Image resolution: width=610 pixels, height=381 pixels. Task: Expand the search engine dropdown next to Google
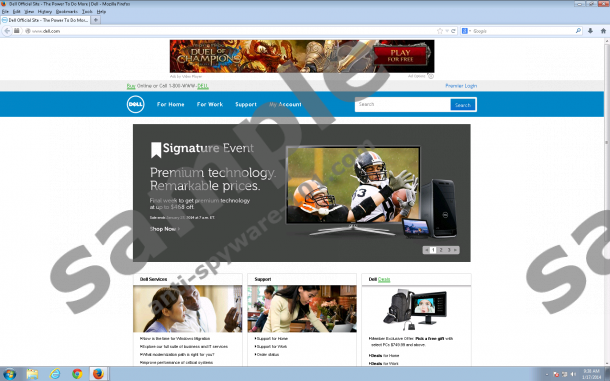point(466,31)
